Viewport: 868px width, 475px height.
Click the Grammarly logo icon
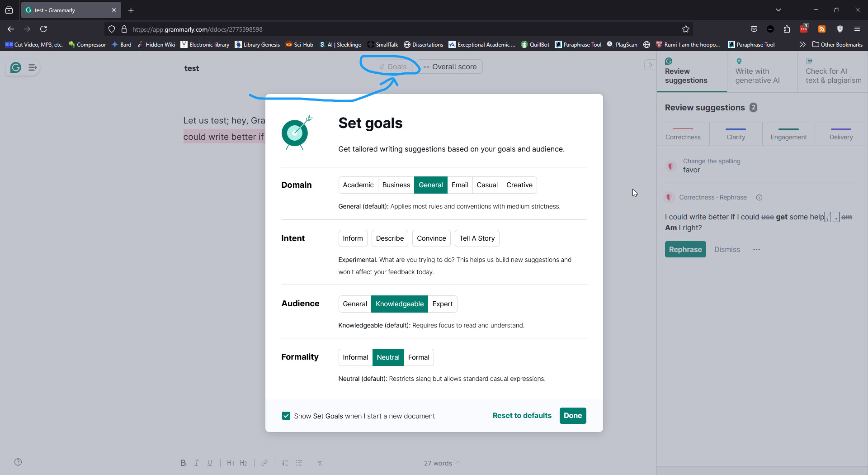point(16,68)
